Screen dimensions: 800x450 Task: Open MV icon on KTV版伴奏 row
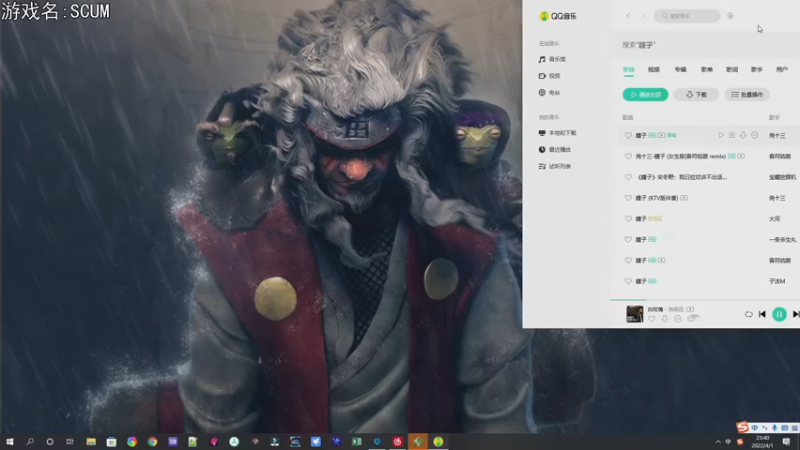coord(684,198)
